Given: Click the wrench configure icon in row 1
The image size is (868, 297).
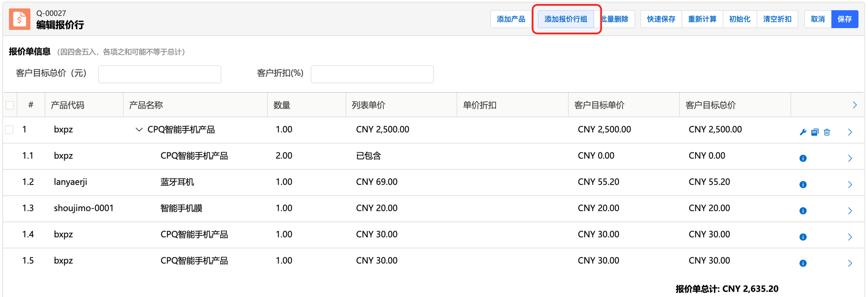Looking at the screenshot, I should [x=803, y=132].
